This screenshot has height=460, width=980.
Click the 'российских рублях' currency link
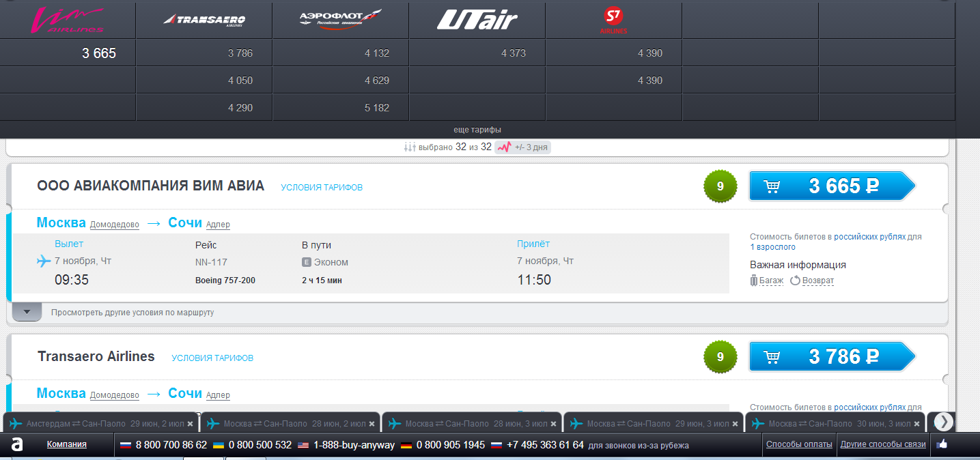click(x=869, y=237)
